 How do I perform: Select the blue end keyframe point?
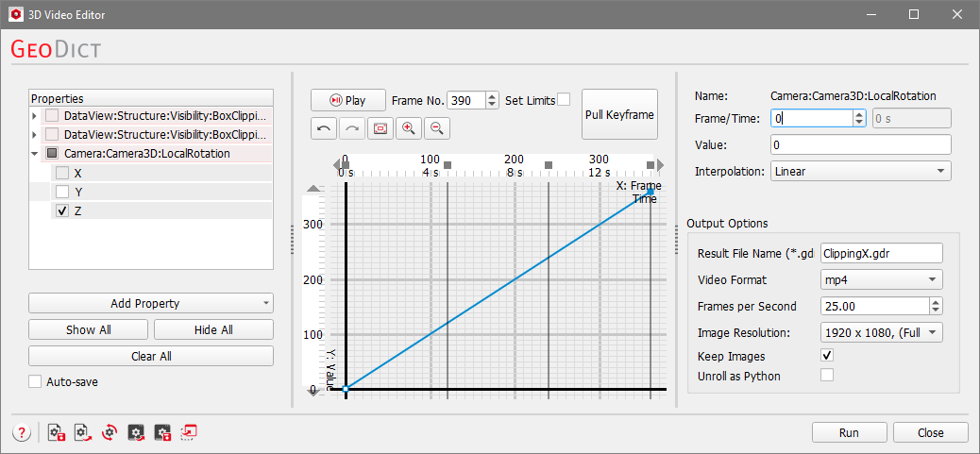pyautogui.click(x=650, y=191)
